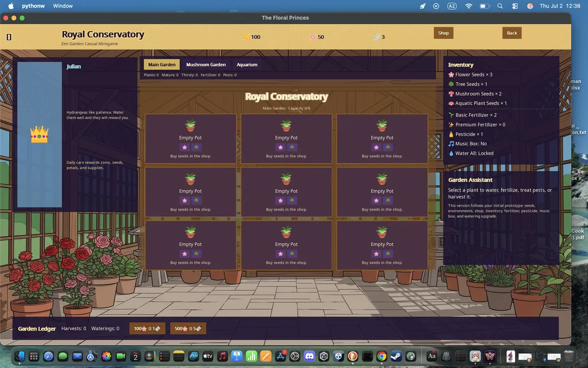Open the pythonw menu in menu bar

(33, 6)
